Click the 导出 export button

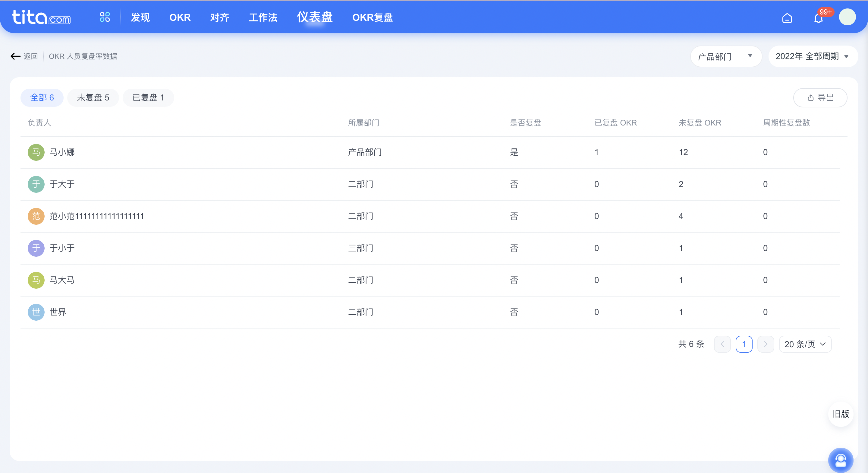point(820,98)
